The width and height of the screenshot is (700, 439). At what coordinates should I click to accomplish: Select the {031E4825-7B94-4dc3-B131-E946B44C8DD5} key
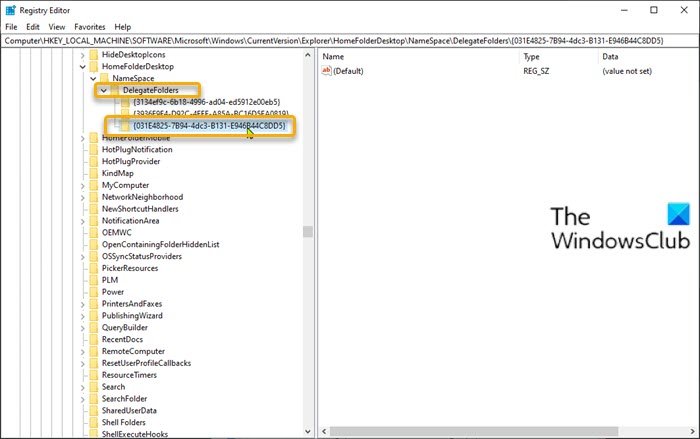point(209,125)
